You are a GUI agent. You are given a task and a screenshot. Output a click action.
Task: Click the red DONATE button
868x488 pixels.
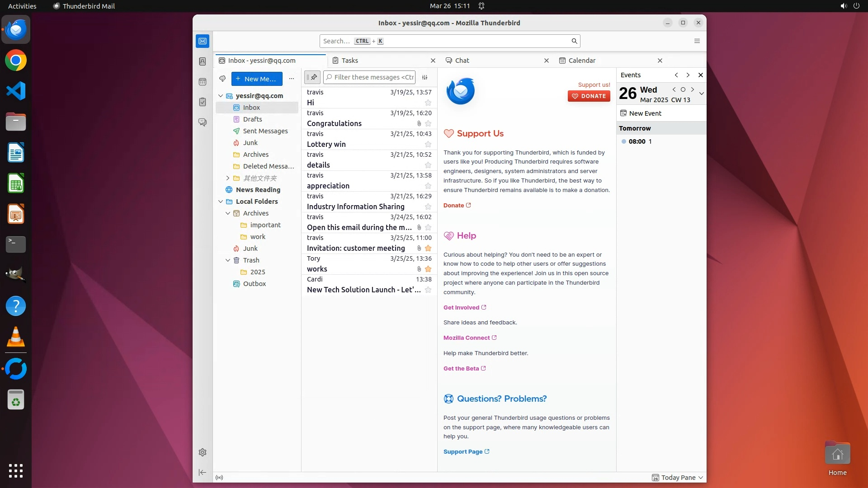pyautogui.click(x=589, y=96)
